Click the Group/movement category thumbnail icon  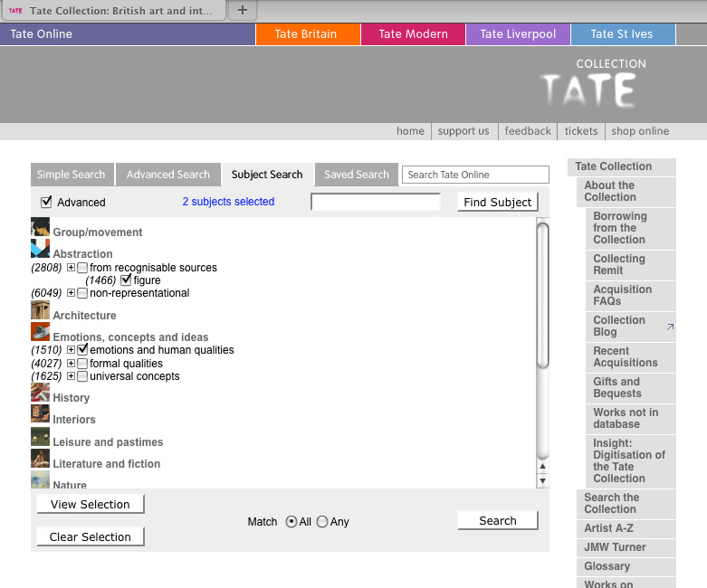pos(40,227)
